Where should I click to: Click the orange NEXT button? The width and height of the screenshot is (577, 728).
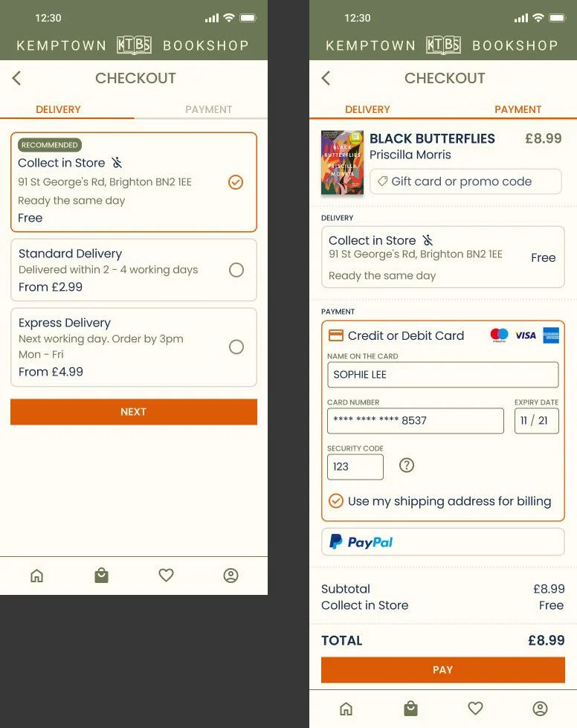click(134, 412)
